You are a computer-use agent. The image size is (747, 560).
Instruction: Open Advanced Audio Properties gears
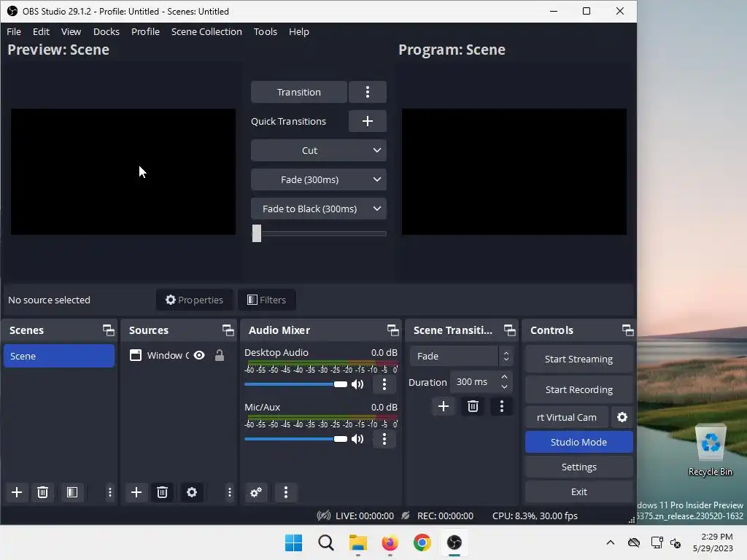pos(256,492)
